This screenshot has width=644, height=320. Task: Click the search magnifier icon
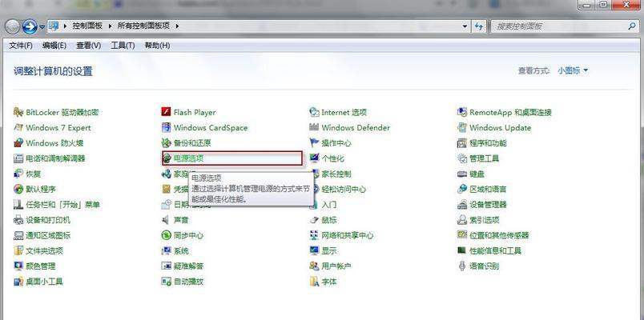[632, 26]
